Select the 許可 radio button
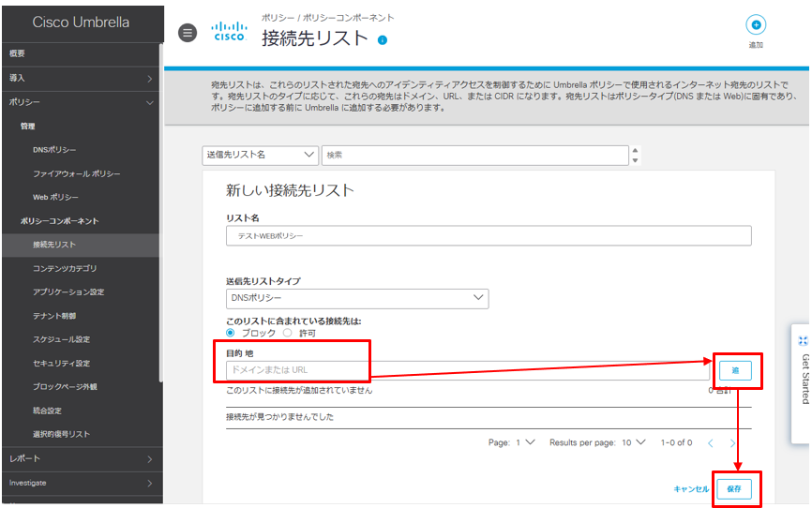The image size is (812, 508). click(288, 333)
